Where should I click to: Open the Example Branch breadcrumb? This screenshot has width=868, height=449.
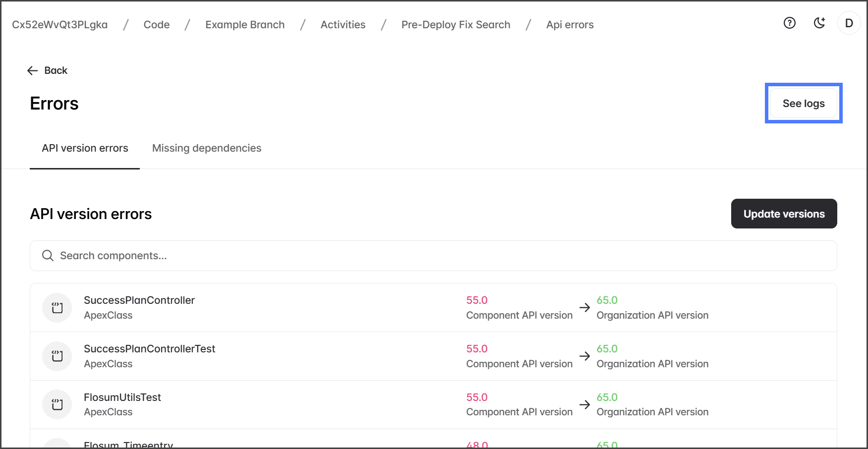[245, 25]
